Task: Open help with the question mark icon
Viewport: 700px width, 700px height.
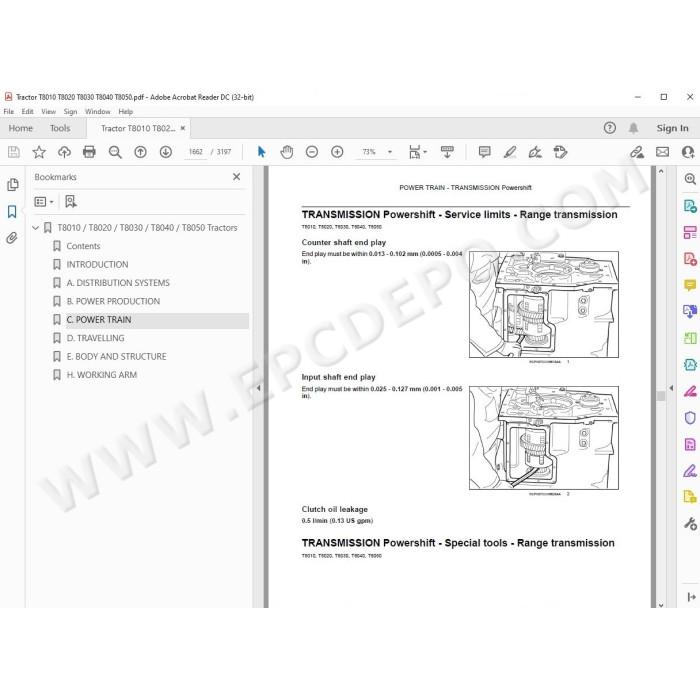Action: tap(609, 129)
